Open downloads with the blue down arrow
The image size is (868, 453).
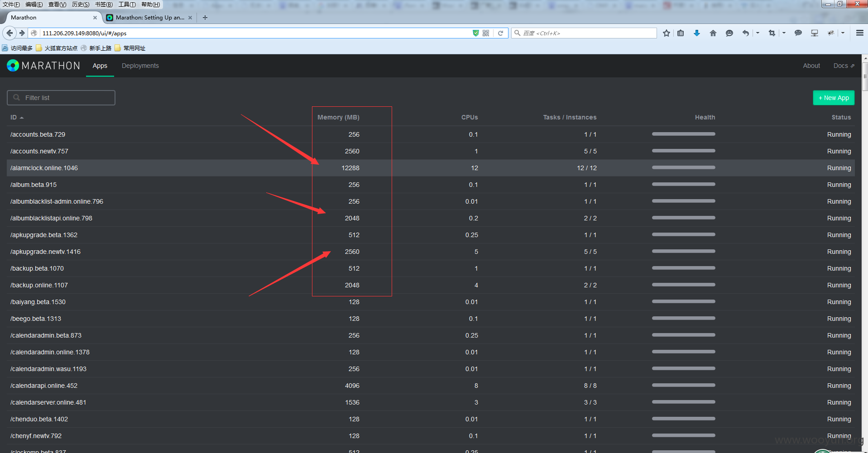point(697,33)
